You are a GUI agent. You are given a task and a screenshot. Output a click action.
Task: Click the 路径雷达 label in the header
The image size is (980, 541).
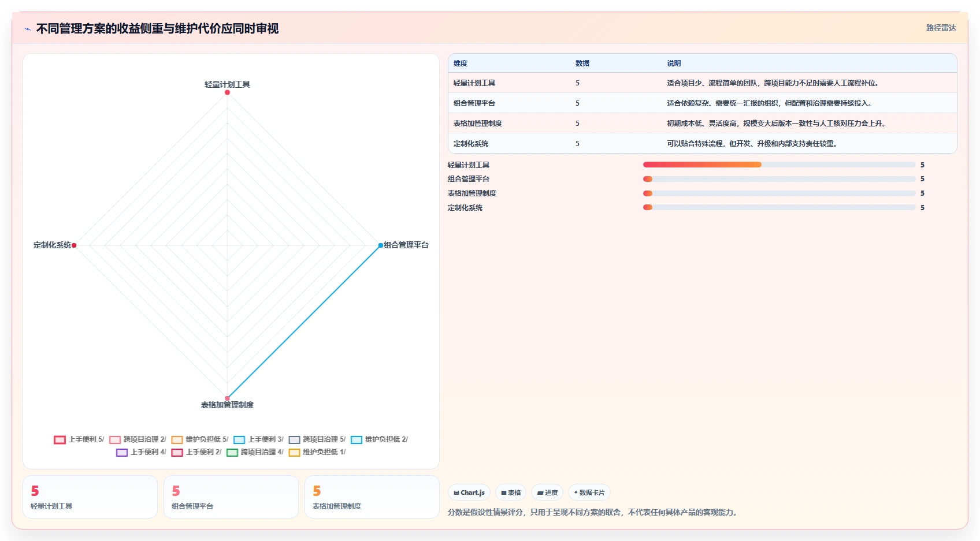(x=941, y=28)
